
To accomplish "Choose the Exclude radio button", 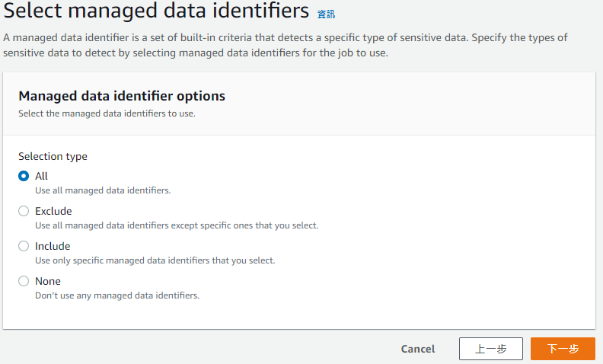I will click(x=24, y=211).
